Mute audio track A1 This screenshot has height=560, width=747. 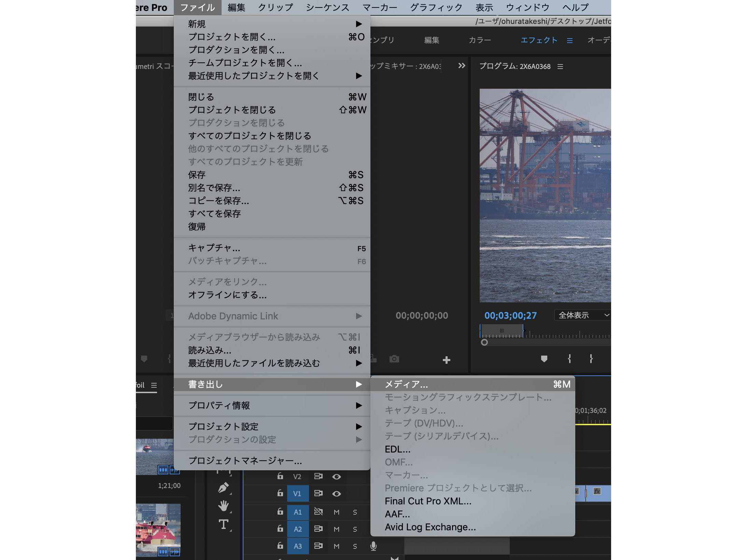click(336, 512)
